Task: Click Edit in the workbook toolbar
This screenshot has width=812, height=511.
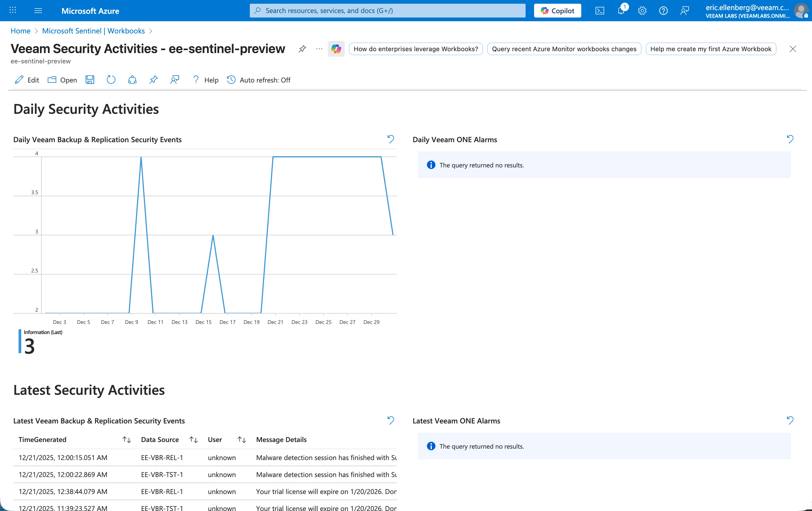Action: 27,80
